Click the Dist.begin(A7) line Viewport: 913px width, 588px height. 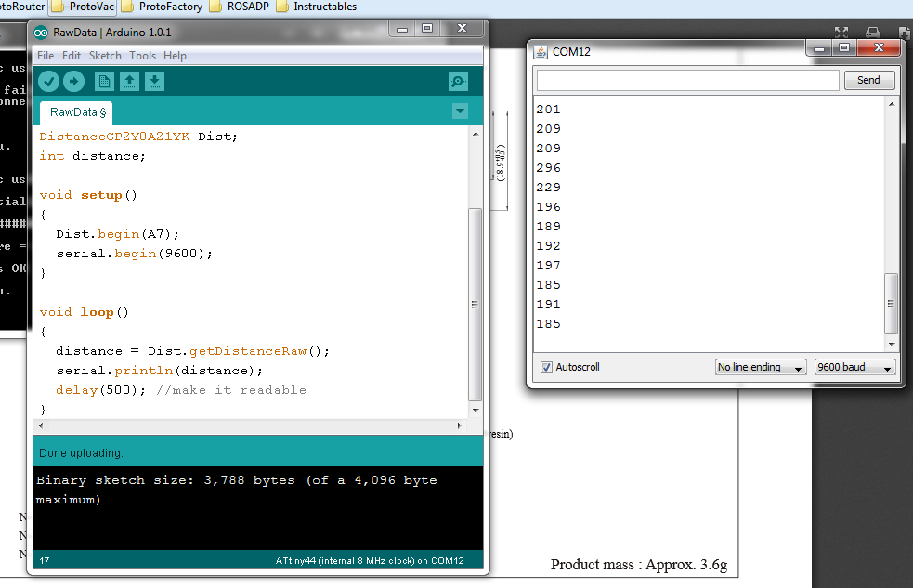tap(118, 234)
